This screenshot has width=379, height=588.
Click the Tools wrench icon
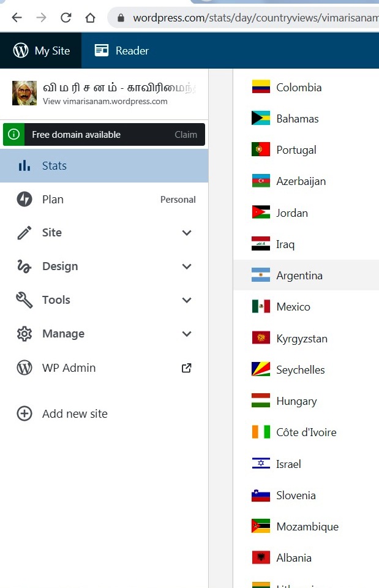tap(24, 300)
